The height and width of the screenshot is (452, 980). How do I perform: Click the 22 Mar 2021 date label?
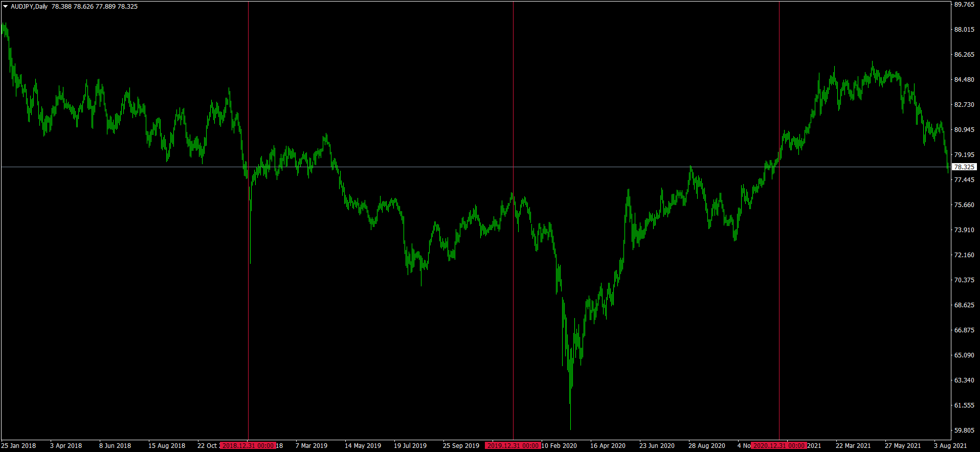(x=853, y=446)
